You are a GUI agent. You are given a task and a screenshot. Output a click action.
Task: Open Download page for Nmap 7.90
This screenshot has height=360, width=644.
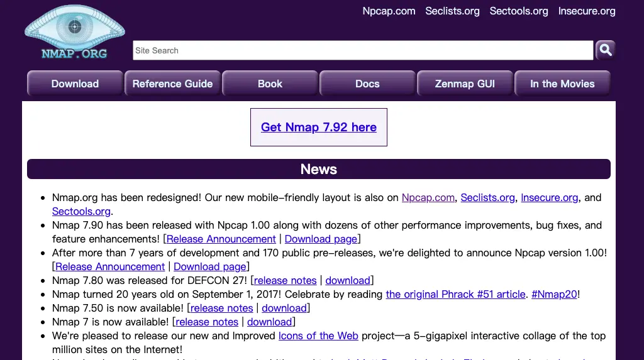[321, 239]
